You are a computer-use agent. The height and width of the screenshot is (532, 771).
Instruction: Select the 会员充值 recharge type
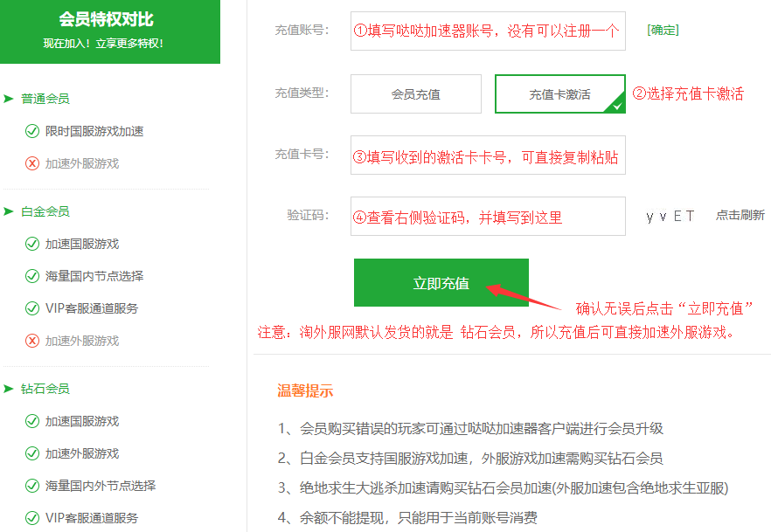[x=415, y=93]
